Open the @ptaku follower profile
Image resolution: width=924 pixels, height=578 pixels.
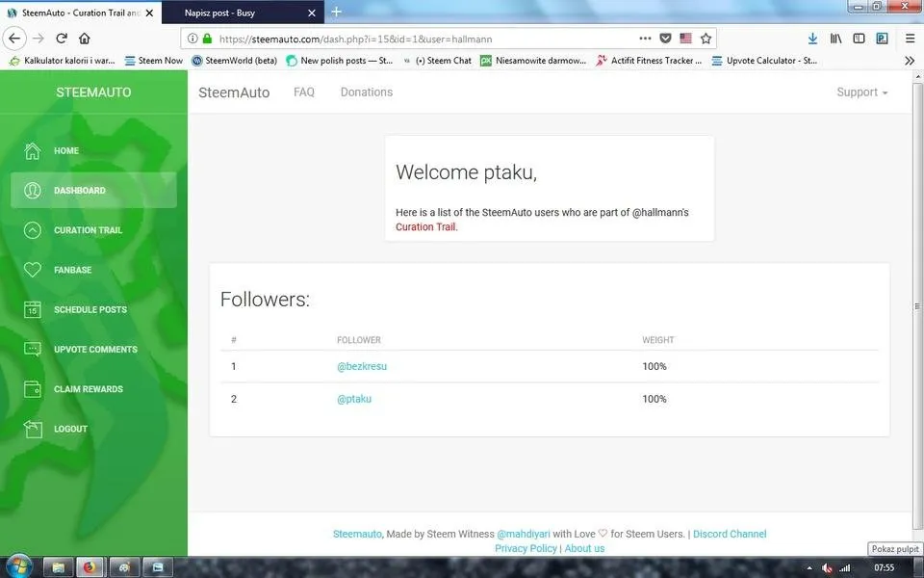click(354, 399)
